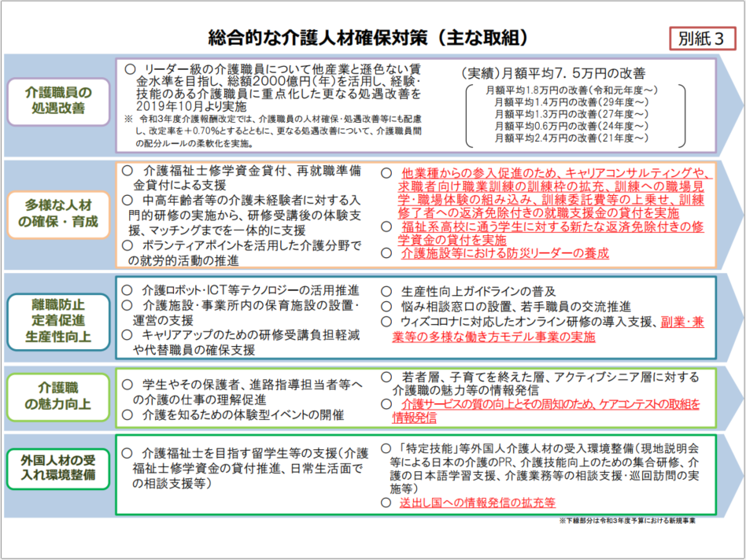Image resolution: width=746 pixels, height=560 pixels.
Task: Click the slide title 総合的な介護人材確保対策
Action: pos(367,38)
